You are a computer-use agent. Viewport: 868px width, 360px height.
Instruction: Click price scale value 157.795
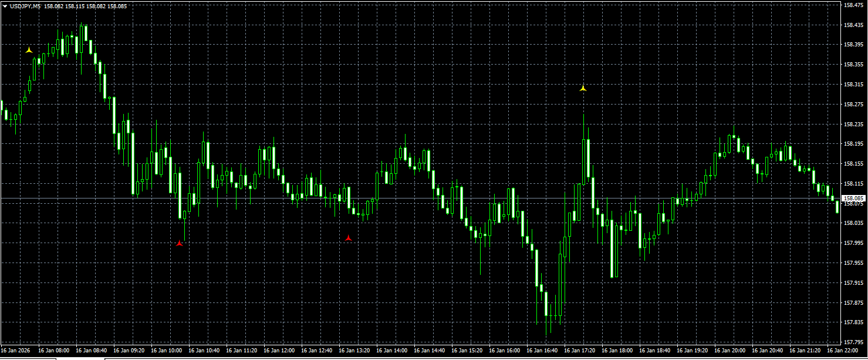point(854,341)
